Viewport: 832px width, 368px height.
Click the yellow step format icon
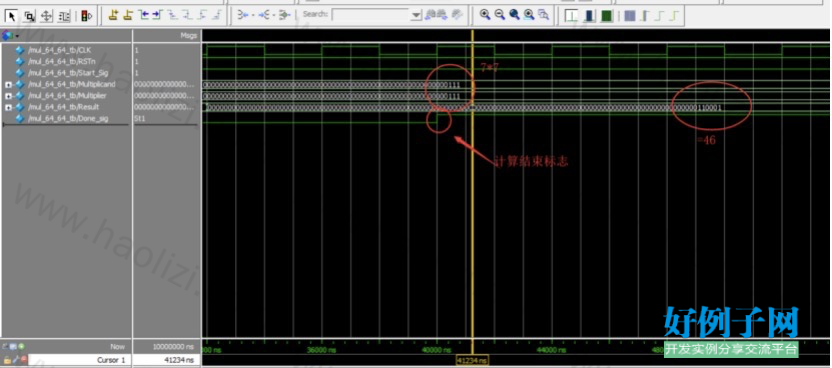click(673, 16)
